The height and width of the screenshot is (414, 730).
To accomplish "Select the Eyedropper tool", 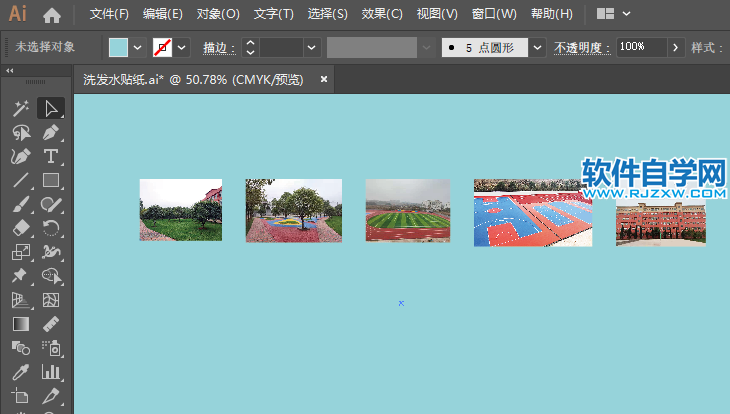I will click(x=20, y=372).
